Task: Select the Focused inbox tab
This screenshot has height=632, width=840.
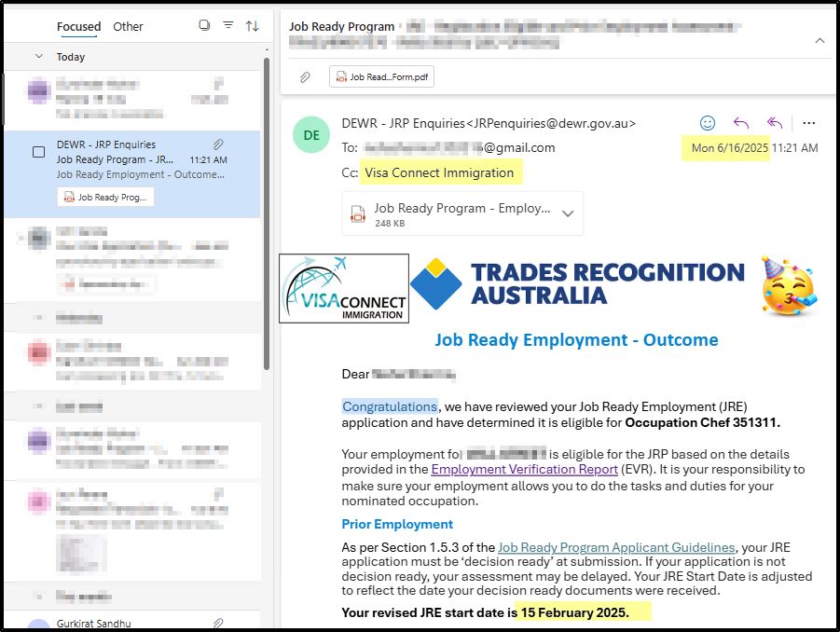Action: (78, 27)
